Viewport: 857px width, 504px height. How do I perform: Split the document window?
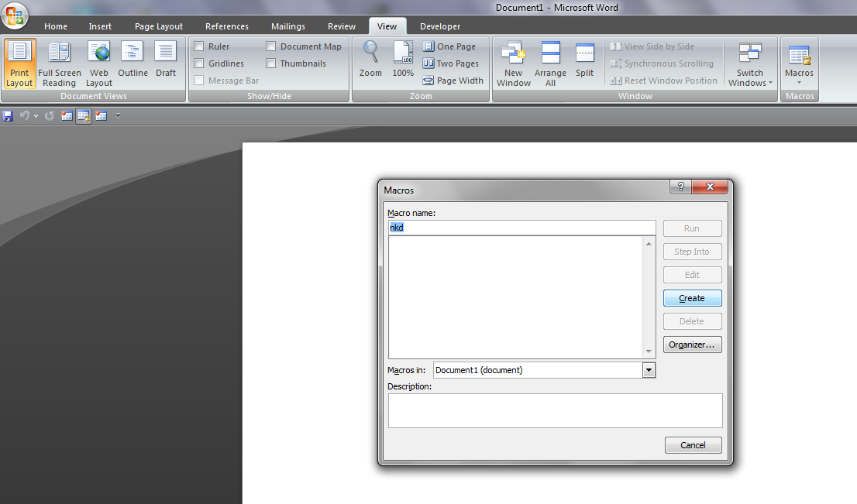pos(584,59)
